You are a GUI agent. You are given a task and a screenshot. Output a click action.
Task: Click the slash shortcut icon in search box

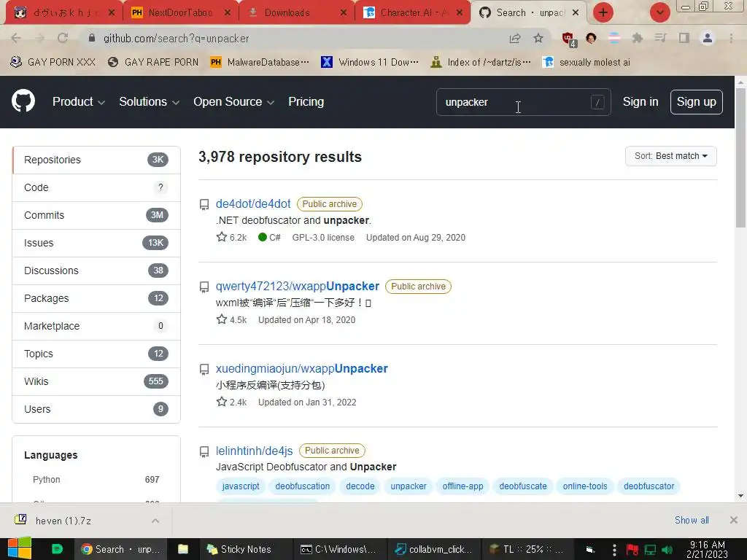[597, 102]
